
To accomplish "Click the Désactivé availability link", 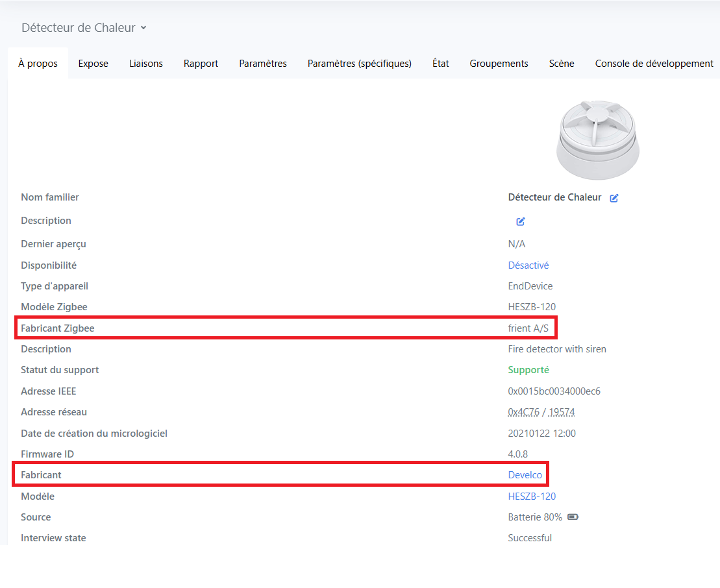I will click(x=528, y=265).
